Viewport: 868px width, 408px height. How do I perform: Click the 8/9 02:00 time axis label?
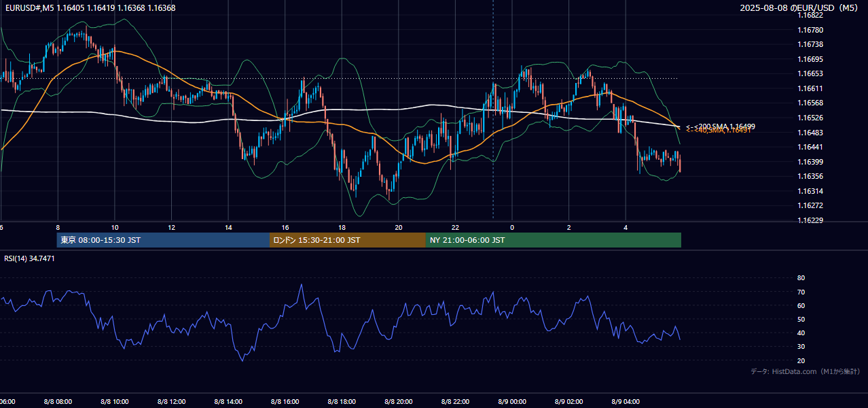569,402
